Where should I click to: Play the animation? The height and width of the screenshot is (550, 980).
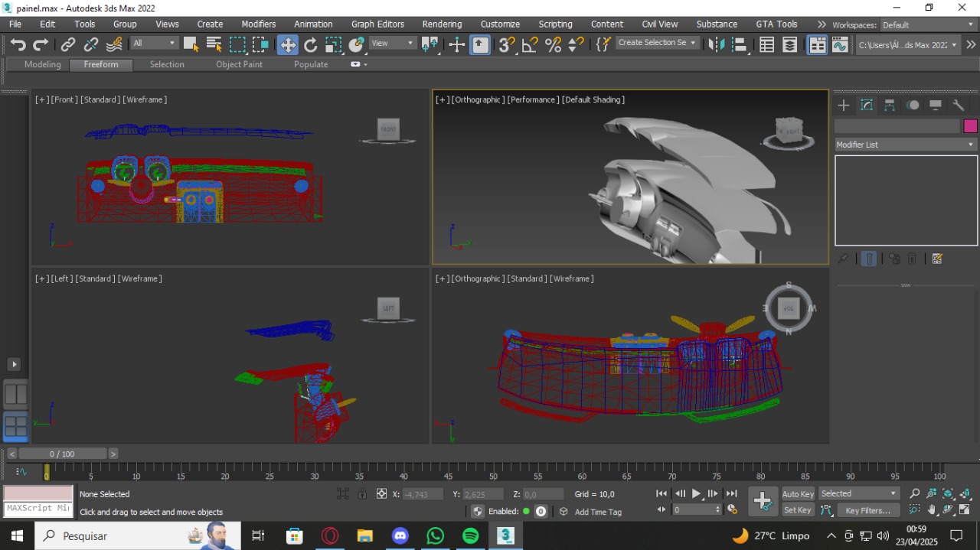[x=697, y=494]
